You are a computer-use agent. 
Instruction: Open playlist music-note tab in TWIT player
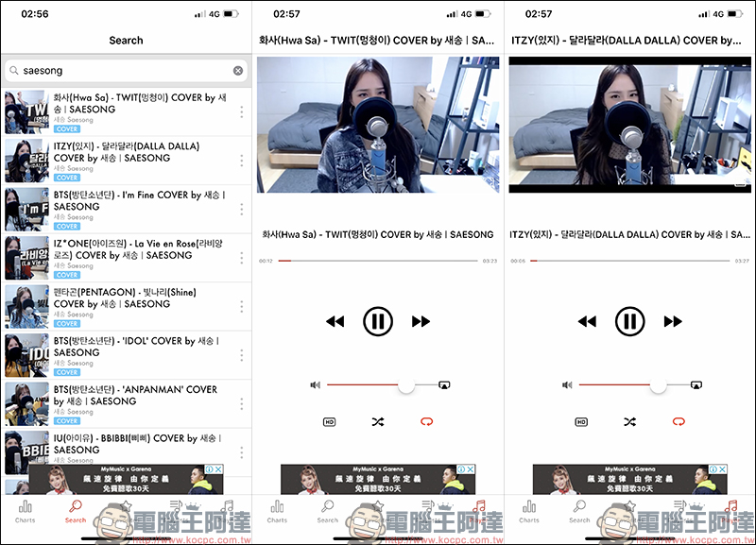(478, 511)
